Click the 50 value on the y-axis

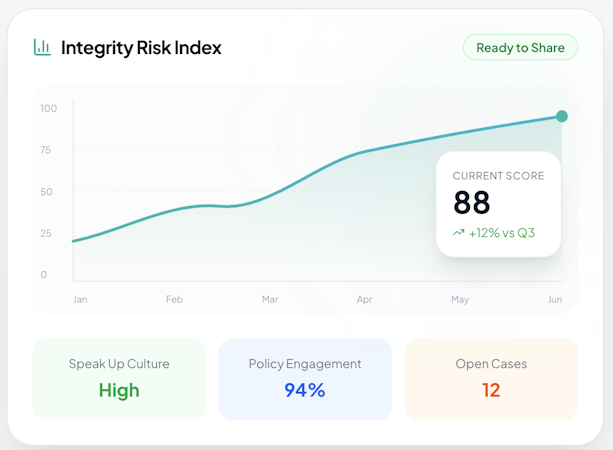(x=46, y=192)
